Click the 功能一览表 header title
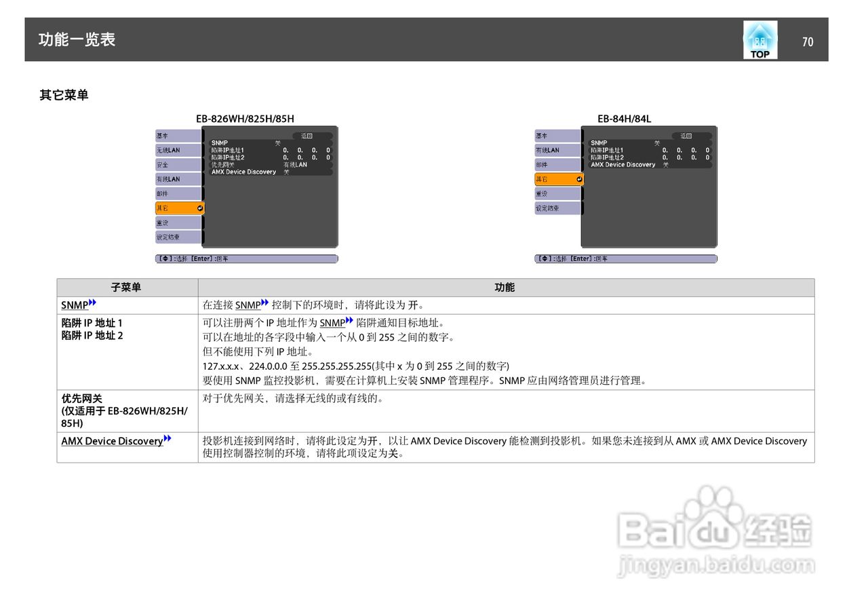 (77, 40)
